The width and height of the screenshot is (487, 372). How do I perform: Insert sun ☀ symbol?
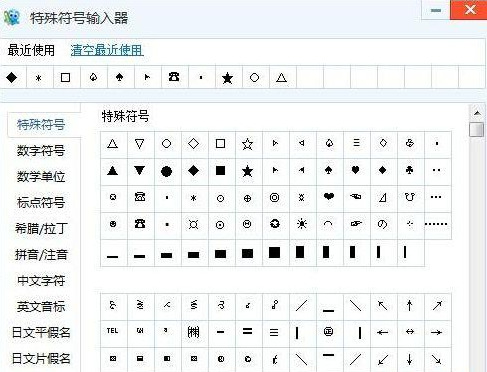[x=302, y=224]
